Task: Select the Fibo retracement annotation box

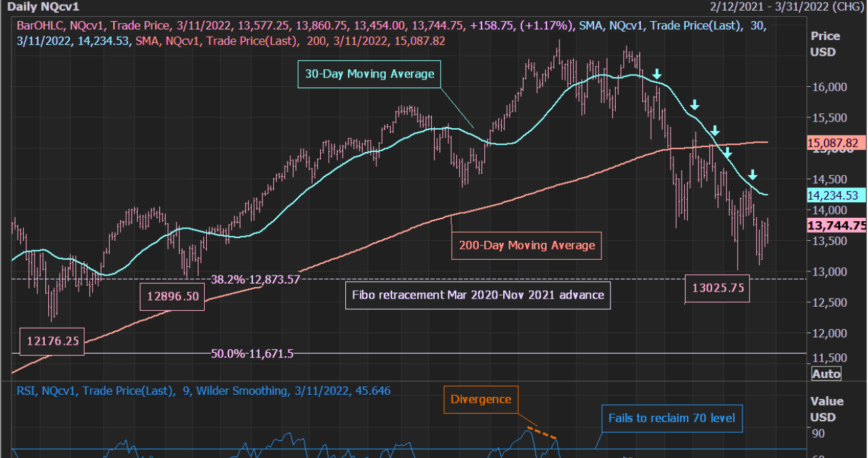Action: (x=478, y=296)
